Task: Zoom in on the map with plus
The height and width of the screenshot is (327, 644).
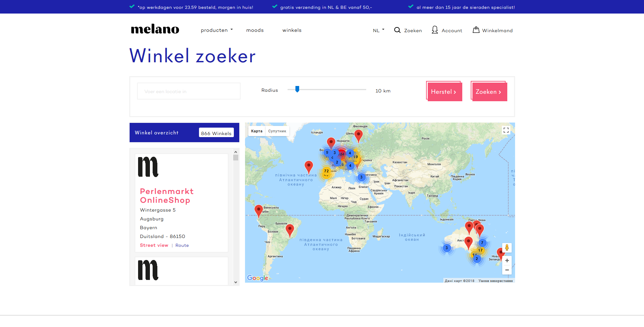Action: pyautogui.click(x=507, y=261)
